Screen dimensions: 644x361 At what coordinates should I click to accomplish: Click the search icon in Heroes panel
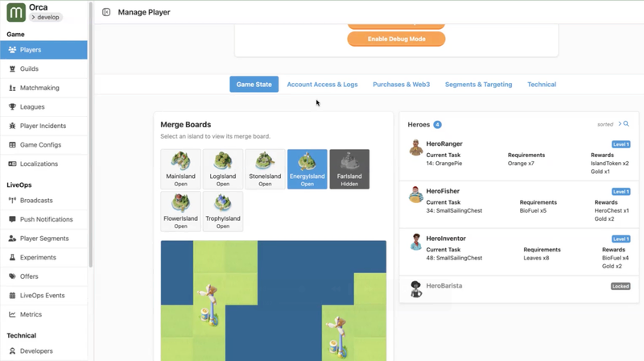coord(626,124)
